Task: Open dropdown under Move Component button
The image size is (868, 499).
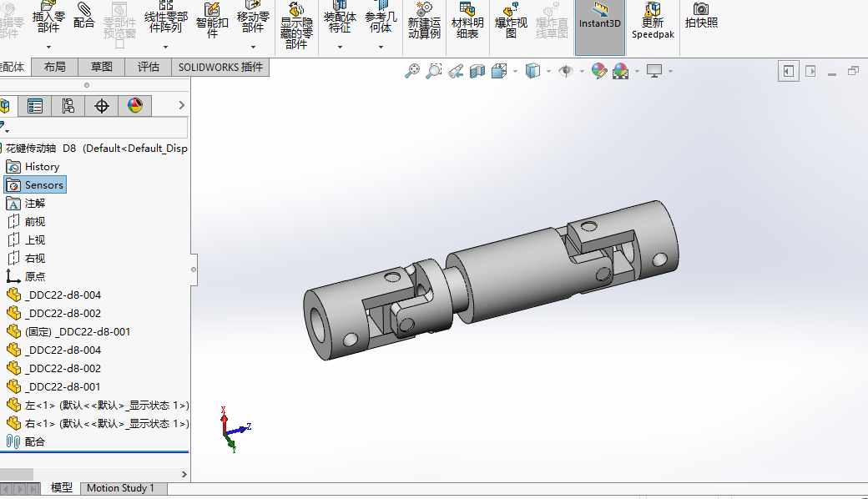Action: (x=253, y=47)
